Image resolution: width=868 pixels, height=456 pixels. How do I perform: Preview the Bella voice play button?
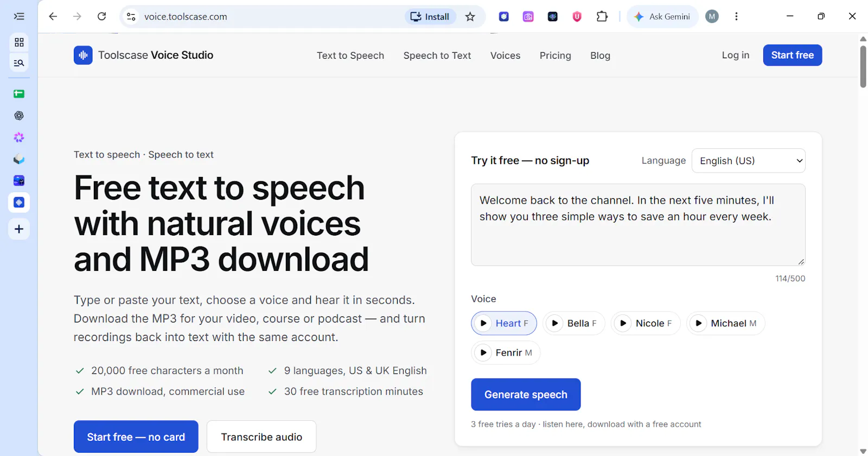pyautogui.click(x=554, y=323)
